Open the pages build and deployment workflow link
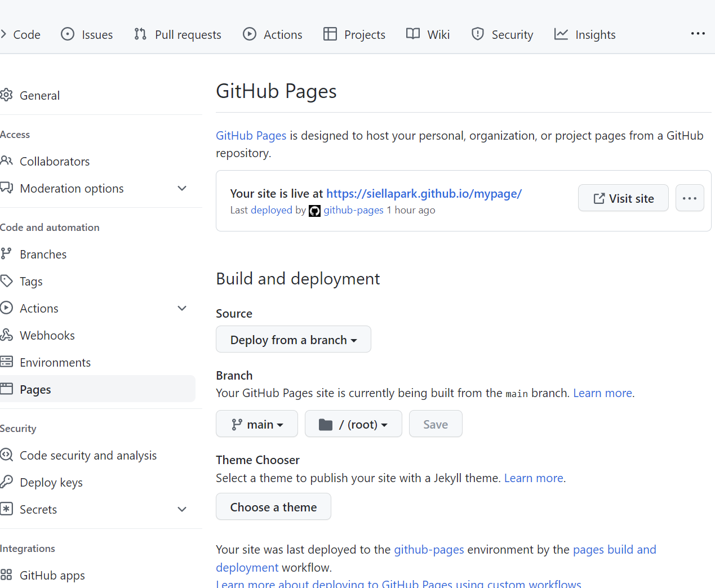The image size is (715, 588). 615,550
